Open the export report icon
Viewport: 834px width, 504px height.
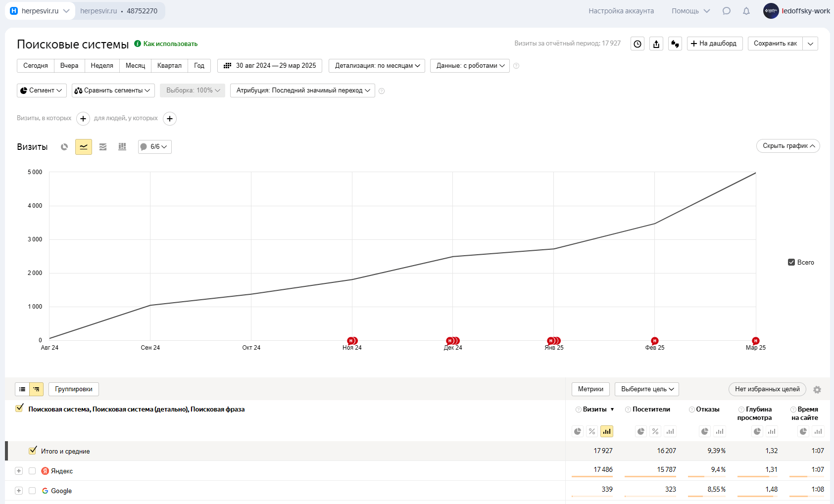pos(656,44)
